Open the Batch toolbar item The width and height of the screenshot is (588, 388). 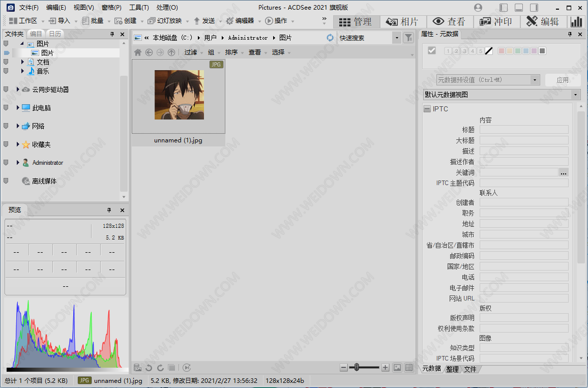[92, 21]
